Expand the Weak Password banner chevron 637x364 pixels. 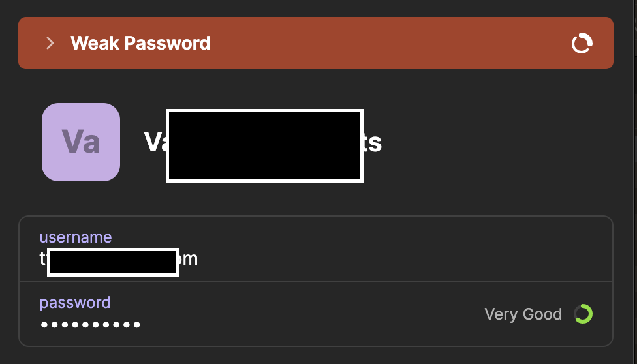click(x=50, y=44)
